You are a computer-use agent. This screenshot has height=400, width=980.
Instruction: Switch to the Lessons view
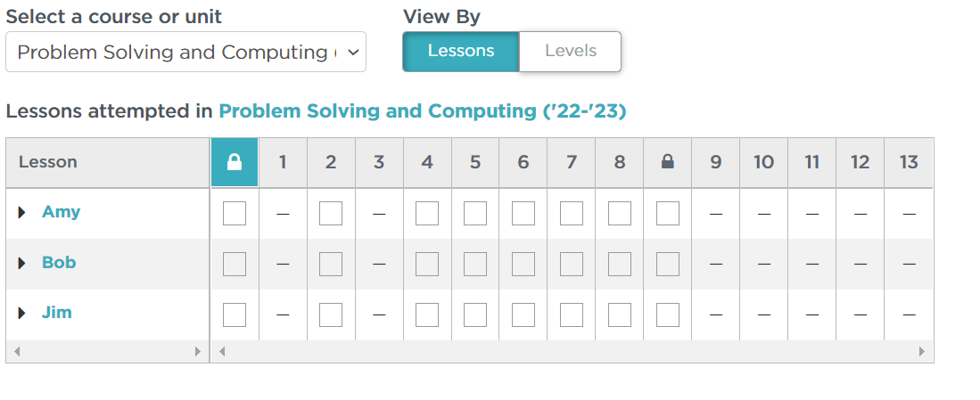coord(461,51)
